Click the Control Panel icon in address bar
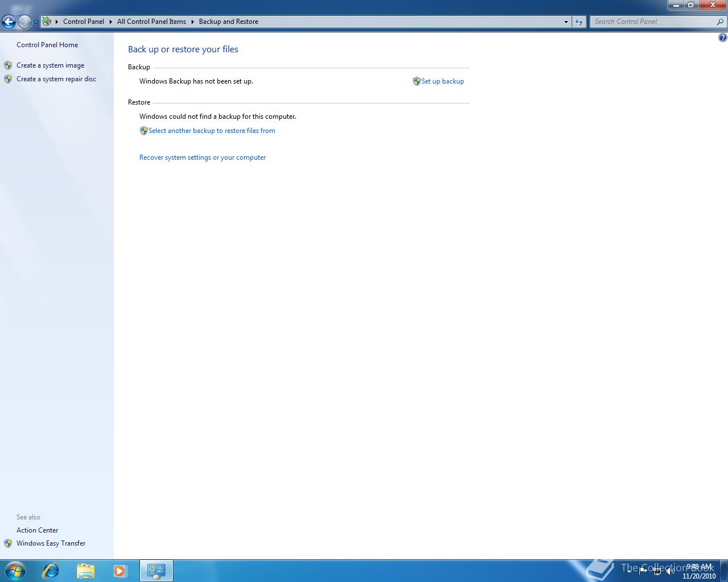The height and width of the screenshot is (582, 728). (47, 22)
